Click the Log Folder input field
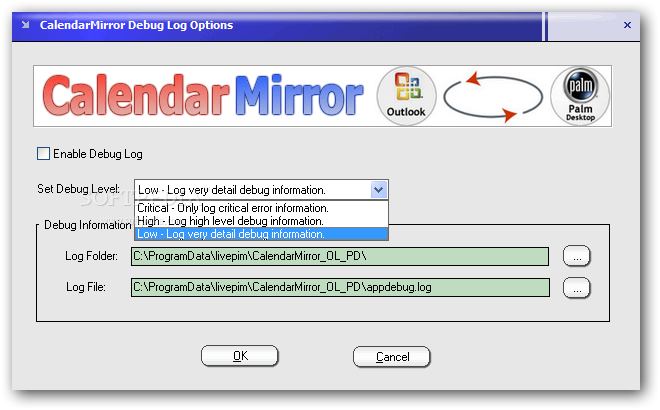The image size is (660, 410). pos(340,256)
